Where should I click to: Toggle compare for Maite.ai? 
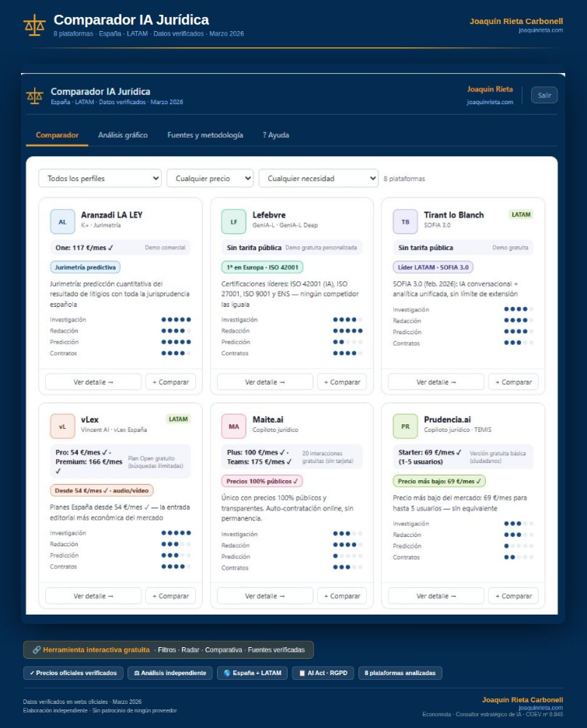pyautogui.click(x=341, y=596)
